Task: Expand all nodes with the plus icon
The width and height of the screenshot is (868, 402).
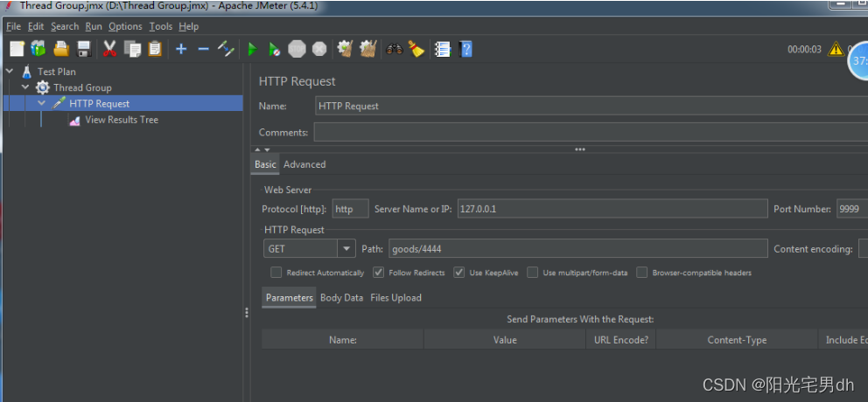Action: 181,49
